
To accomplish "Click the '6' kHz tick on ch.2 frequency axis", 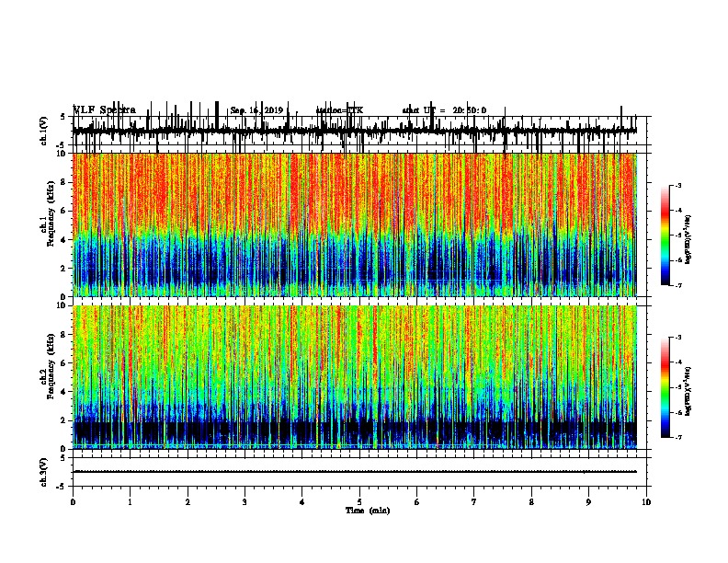I will click(64, 363).
